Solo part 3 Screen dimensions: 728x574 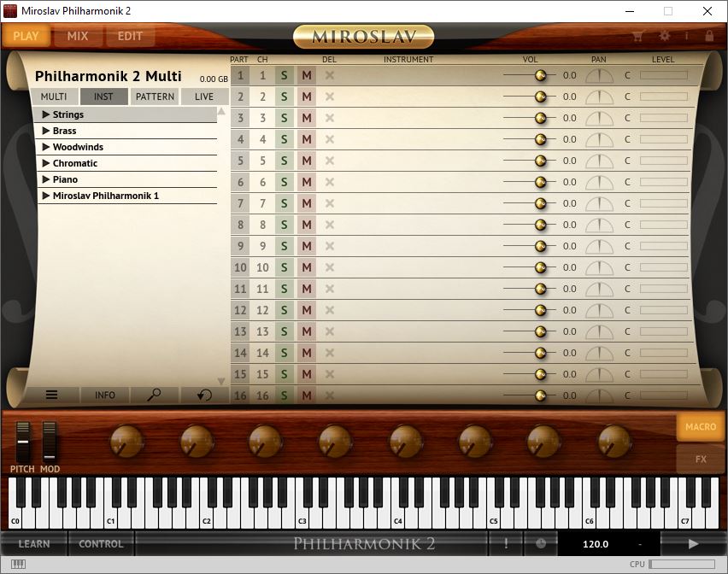coord(285,118)
